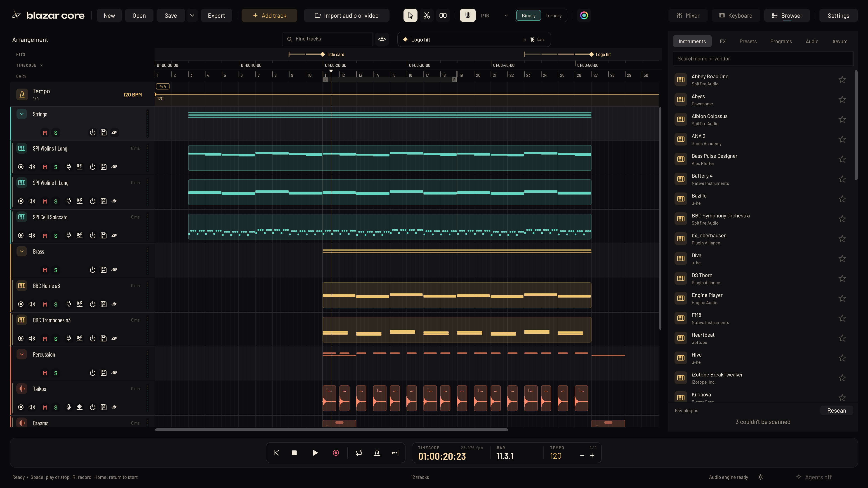Toggle the metronome in transport bar
Screen dimensions: 868x488
pyautogui.click(x=377, y=453)
